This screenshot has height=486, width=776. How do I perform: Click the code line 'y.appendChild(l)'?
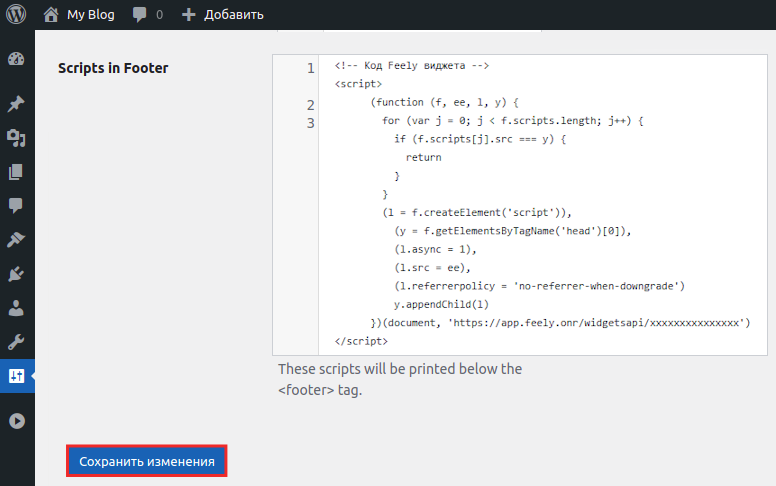pos(441,304)
